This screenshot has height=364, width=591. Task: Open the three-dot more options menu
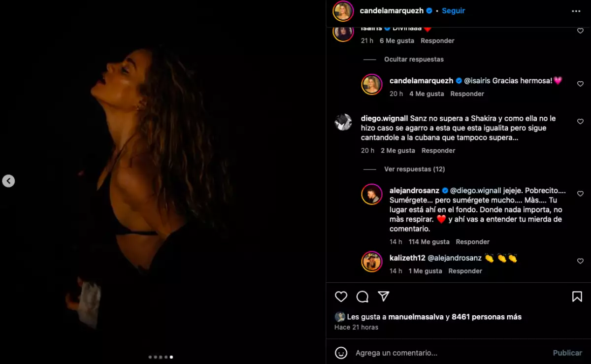[x=576, y=11]
